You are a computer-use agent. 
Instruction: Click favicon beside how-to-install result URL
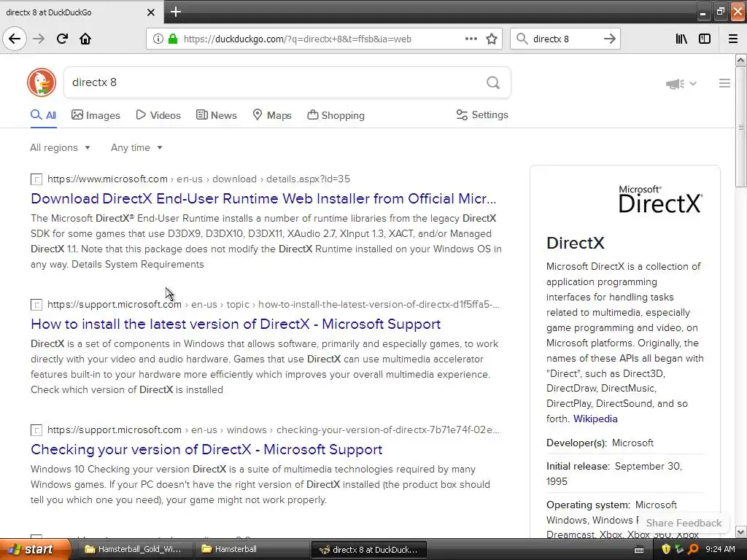pyautogui.click(x=36, y=305)
